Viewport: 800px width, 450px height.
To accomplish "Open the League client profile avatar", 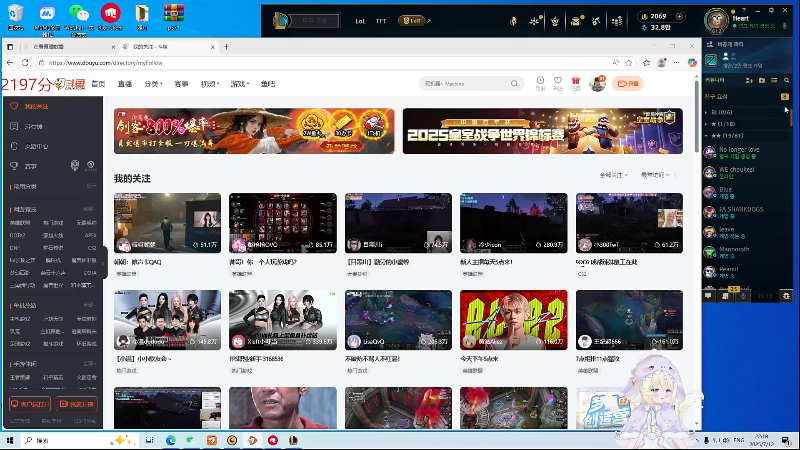I will tap(716, 20).
